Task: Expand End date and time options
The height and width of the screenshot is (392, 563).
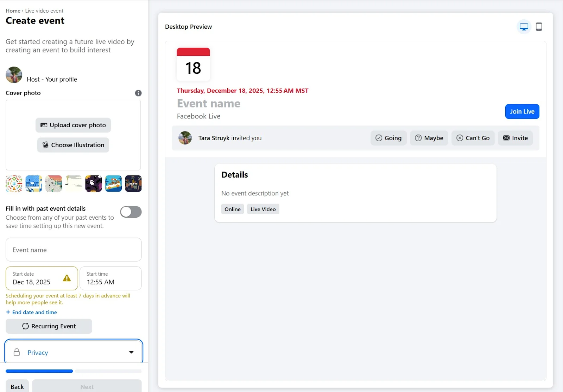Action: pyautogui.click(x=31, y=312)
